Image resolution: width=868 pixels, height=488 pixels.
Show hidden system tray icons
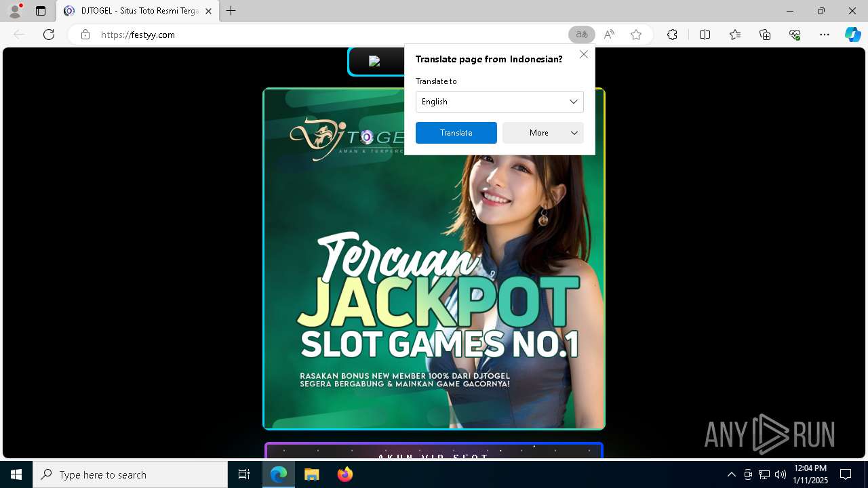[731, 474]
